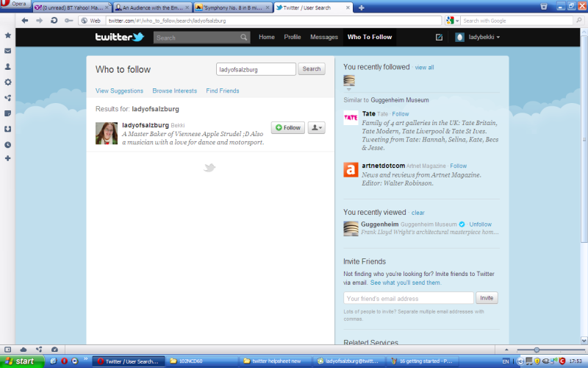The width and height of the screenshot is (588, 368).
Task: Follow Tate via link
Action: [401, 114]
